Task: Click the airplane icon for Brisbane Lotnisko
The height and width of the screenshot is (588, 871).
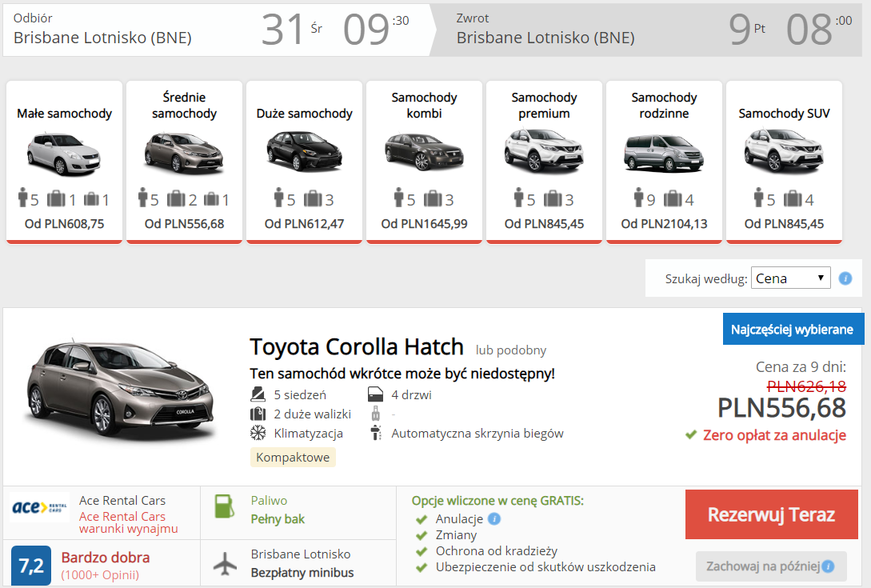Action: pos(226,563)
